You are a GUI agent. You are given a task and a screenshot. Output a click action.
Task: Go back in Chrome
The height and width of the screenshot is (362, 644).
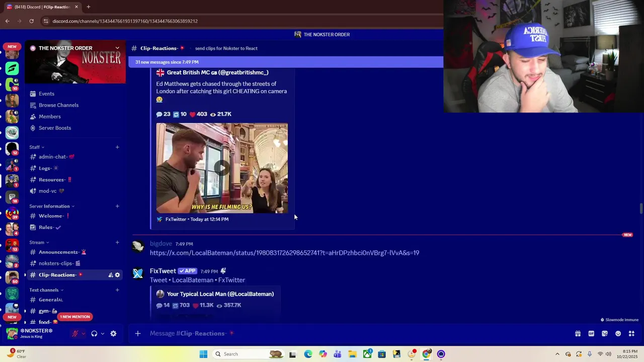point(7,21)
